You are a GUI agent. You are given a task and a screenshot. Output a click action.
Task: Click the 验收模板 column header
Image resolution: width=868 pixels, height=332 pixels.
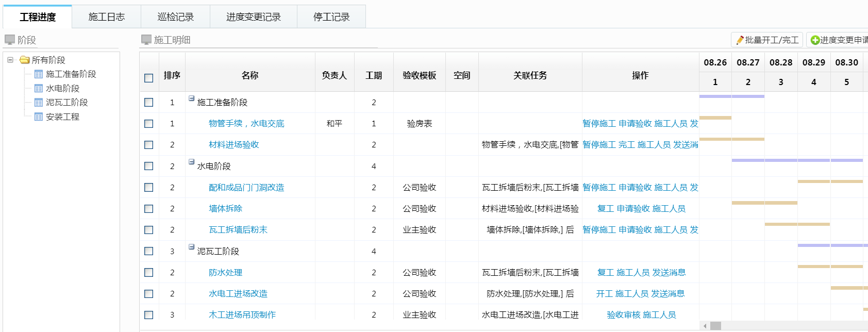coord(420,75)
